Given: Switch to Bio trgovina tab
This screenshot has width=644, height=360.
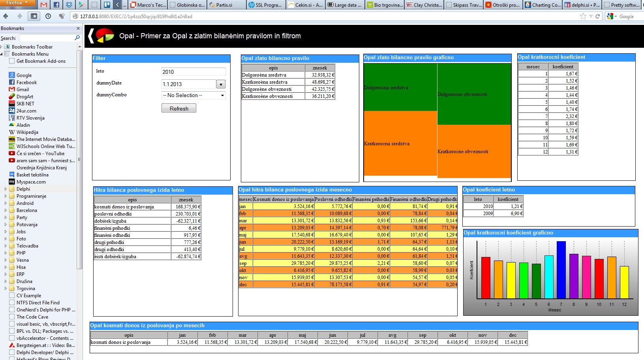Looking at the screenshot, I should coord(385,5).
